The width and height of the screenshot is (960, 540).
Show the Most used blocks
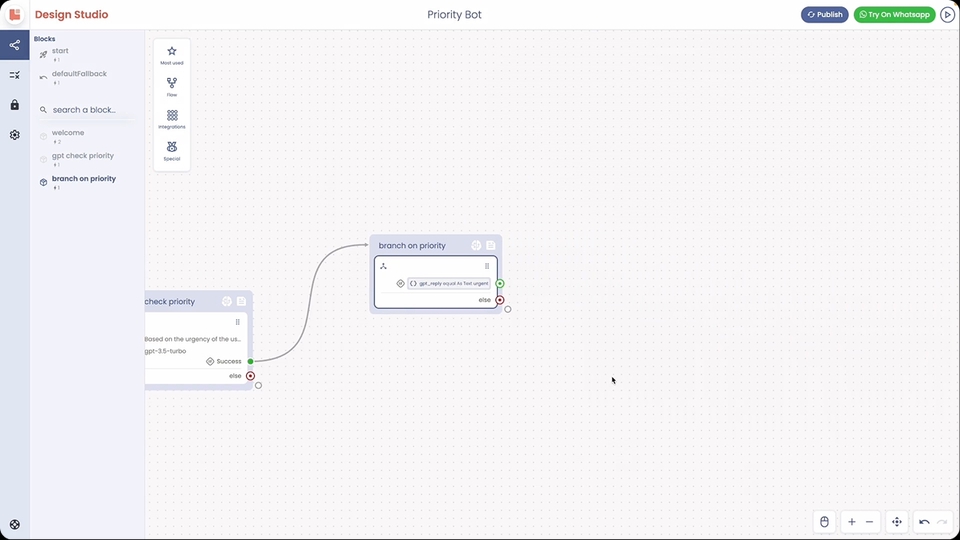172,55
